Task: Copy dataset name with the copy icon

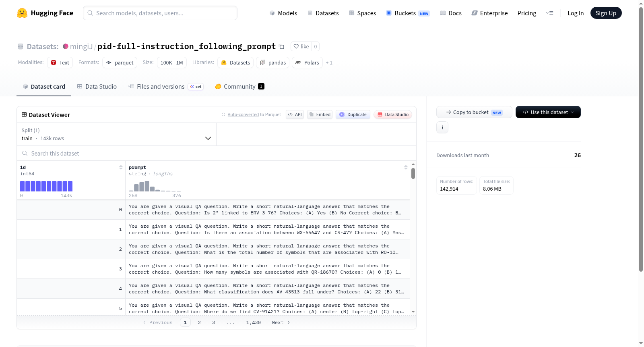Action: (x=282, y=46)
